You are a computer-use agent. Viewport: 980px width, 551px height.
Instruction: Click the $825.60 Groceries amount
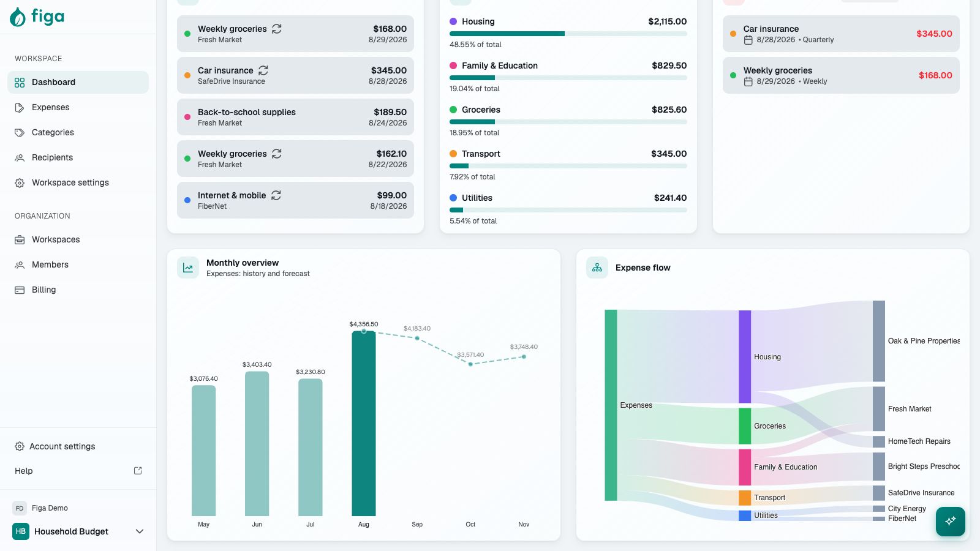(x=669, y=110)
